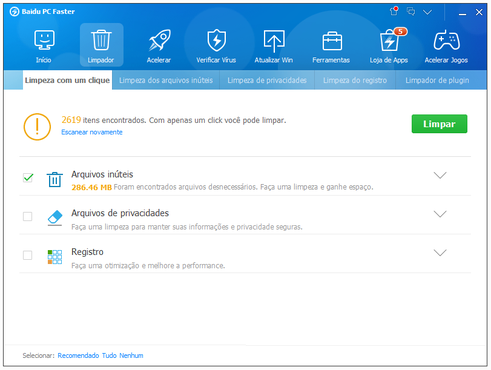Viewport: 491px width, 370px height.
Task: Switch to Limpeza com um clique tab
Action: pyautogui.click(x=67, y=80)
